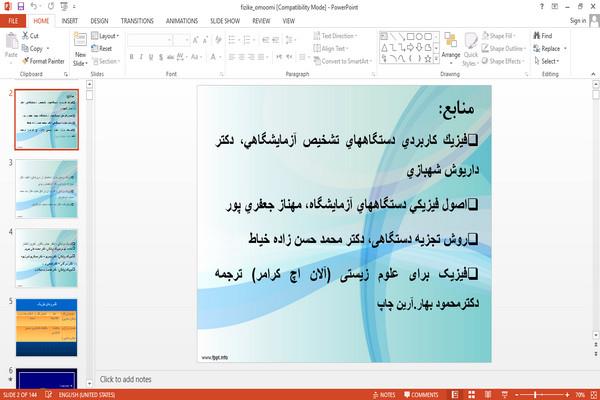The height and width of the screenshot is (400, 600).
Task: Switch to the DESIGN tab
Action: (99, 21)
